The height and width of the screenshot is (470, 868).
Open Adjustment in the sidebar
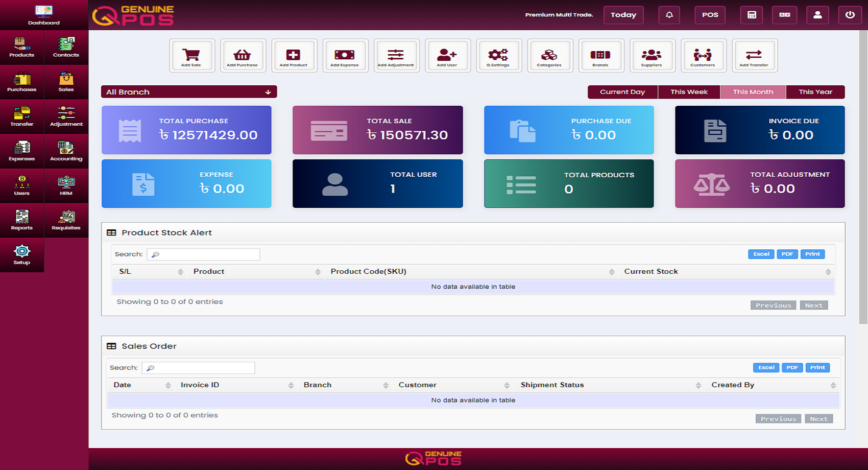pyautogui.click(x=66, y=117)
